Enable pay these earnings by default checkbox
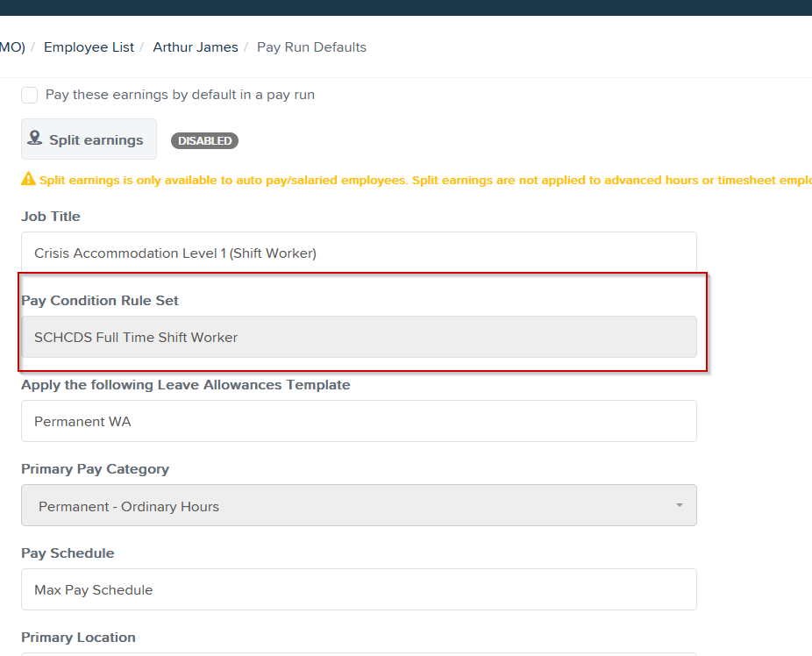The height and width of the screenshot is (656, 812). pos(29,95)
